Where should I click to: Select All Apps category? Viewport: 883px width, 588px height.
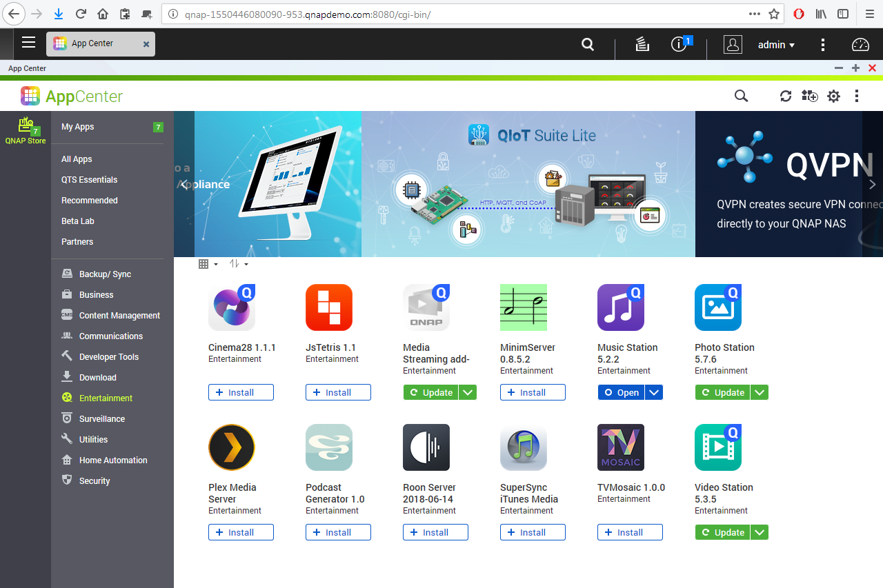click(x=77, y=159)
